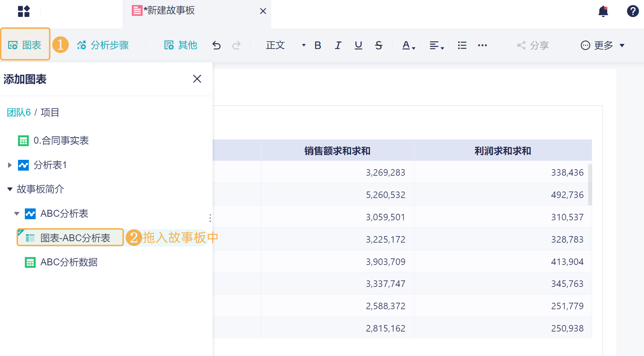Collapse the ABC分析表 node
The width and height of the screenshot is (644, 356).
tap(17, 213)
